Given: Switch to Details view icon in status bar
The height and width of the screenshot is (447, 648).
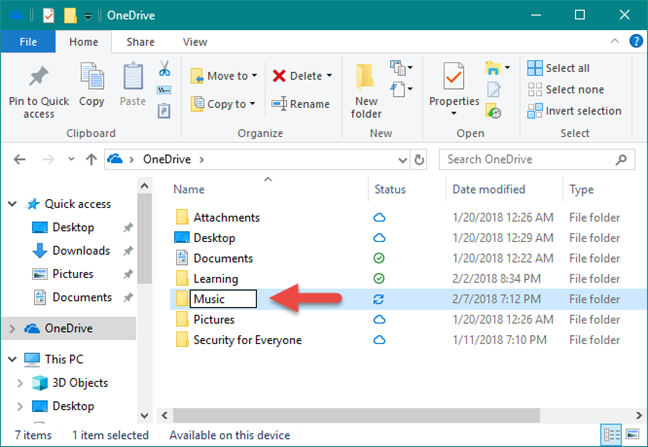Looking at the screenshot, I should pyautogui.click(x=612, y=435).
